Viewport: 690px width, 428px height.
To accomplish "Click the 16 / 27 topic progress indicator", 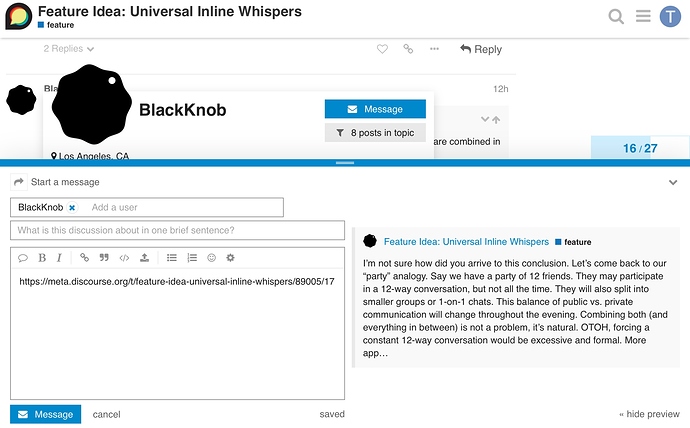I will 640,148.
